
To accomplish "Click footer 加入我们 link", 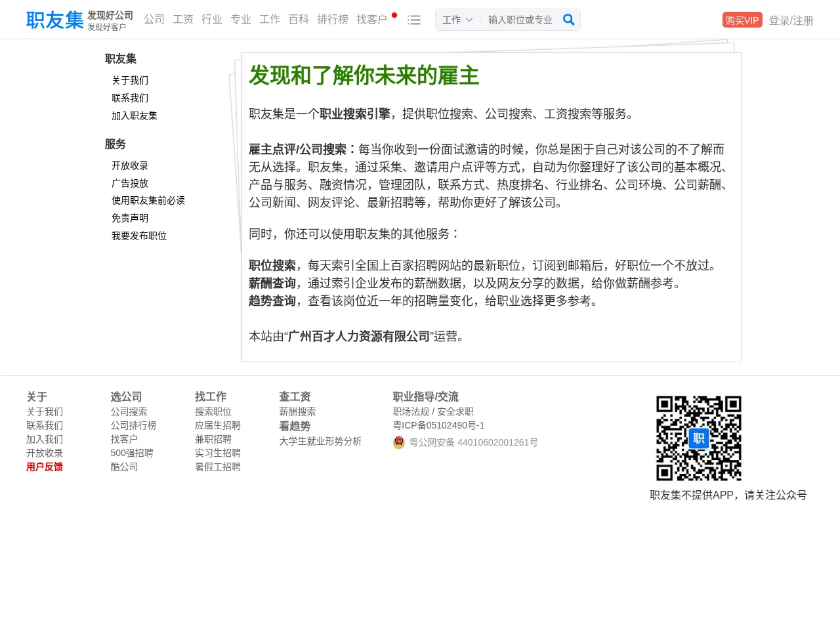I will [x=45, y=439].
